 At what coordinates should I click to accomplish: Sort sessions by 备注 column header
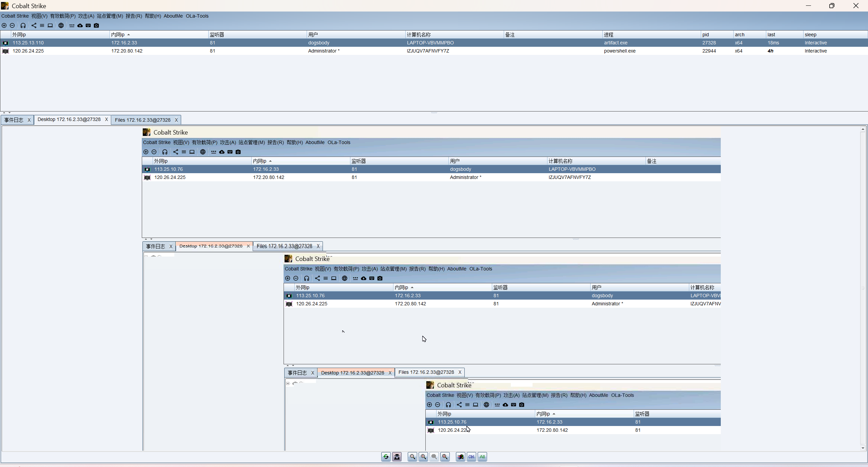tap(553, 35)
